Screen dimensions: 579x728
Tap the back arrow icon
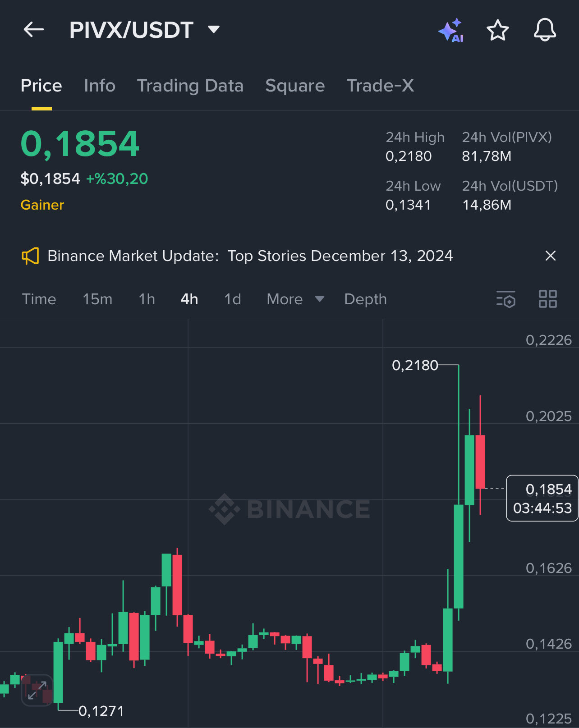34,30
